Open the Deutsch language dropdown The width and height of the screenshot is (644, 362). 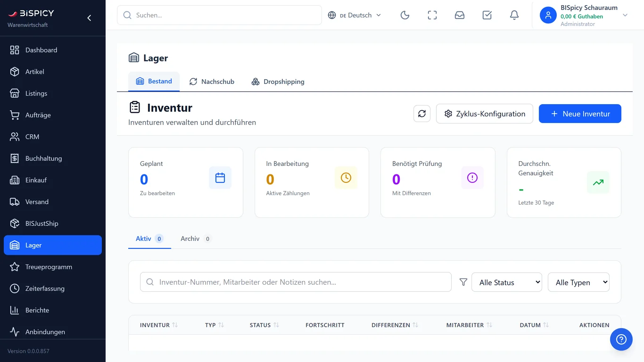pos(355,15)
